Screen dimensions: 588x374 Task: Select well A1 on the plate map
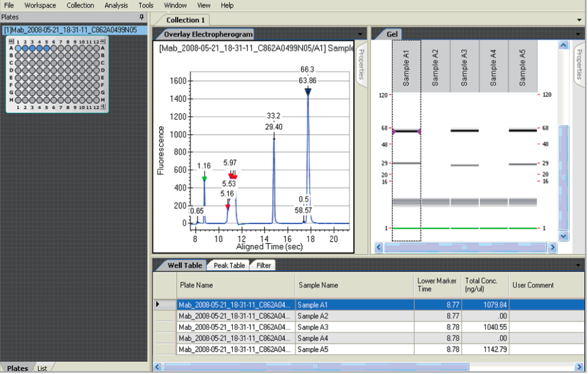pyautogui.click(x=18, y=48)
